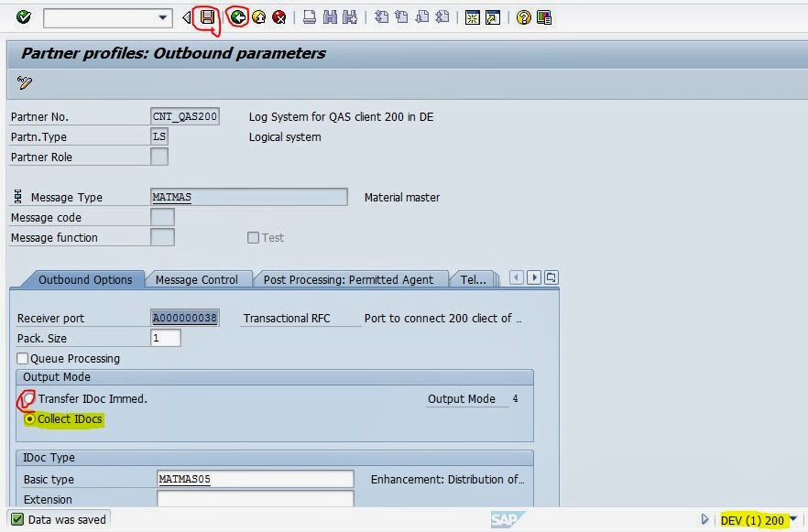The height and width of the screenshot is (532, 808).
Task: Open Post Processing: Permitted Agent tab
Action: (348, 279)
